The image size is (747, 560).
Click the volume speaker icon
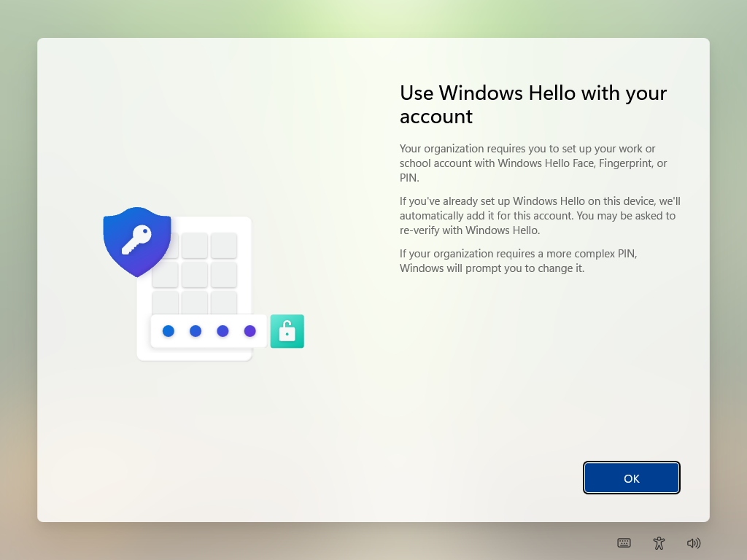pos(694,542)
